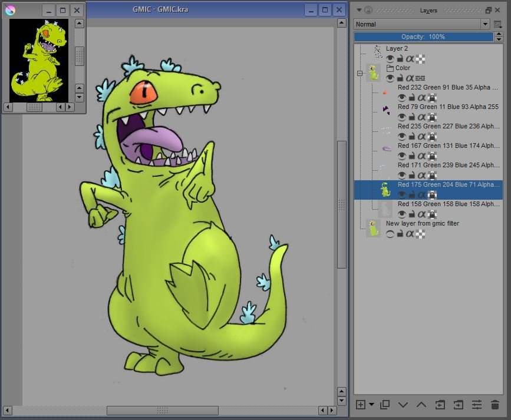Maximize the GMIC.kra document window

pos(325,10)
